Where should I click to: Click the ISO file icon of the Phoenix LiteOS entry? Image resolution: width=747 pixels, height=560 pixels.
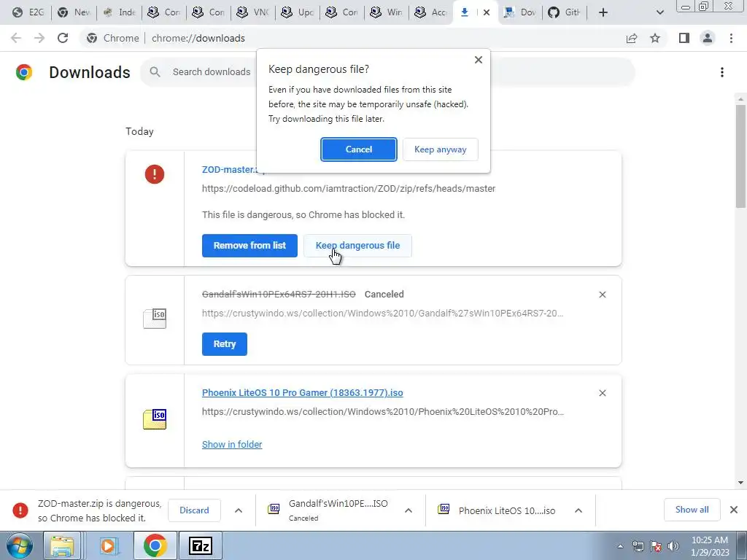155,419
